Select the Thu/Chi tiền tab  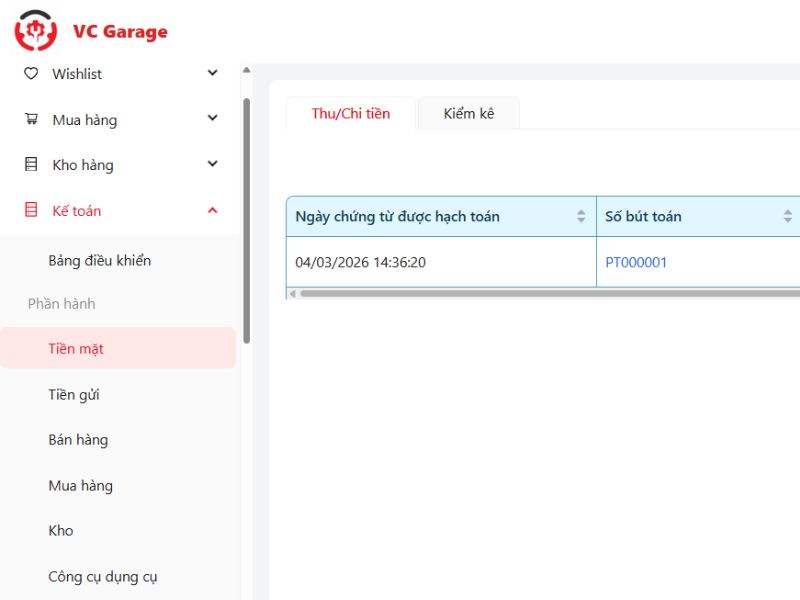tap(350, 114)
